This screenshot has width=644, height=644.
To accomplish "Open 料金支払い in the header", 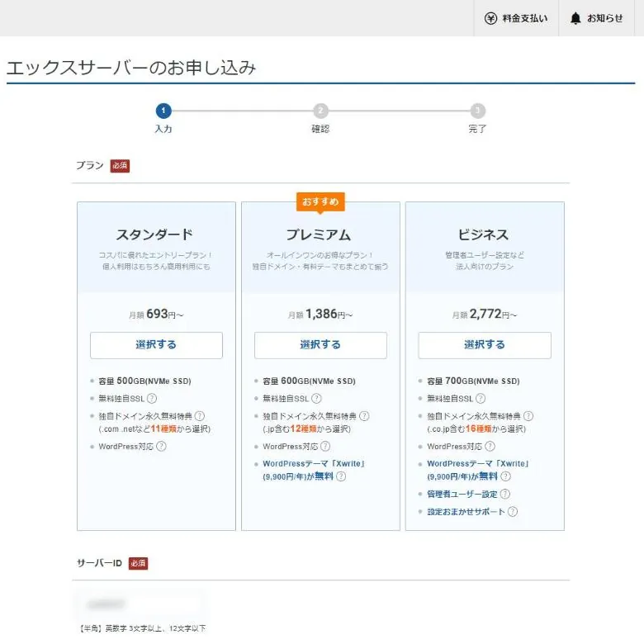I will point(516,18).
